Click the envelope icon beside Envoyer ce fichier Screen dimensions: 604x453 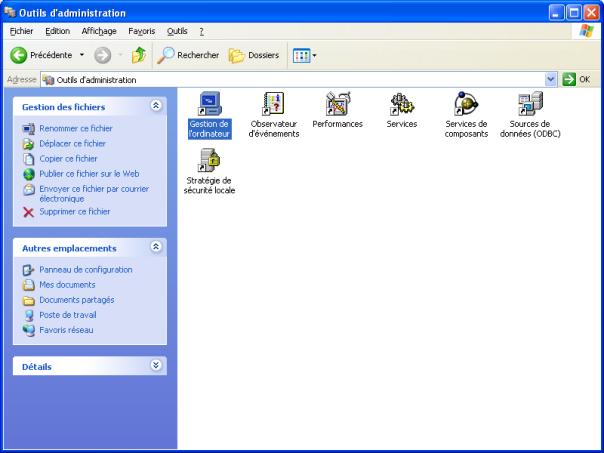pos(29,190)
